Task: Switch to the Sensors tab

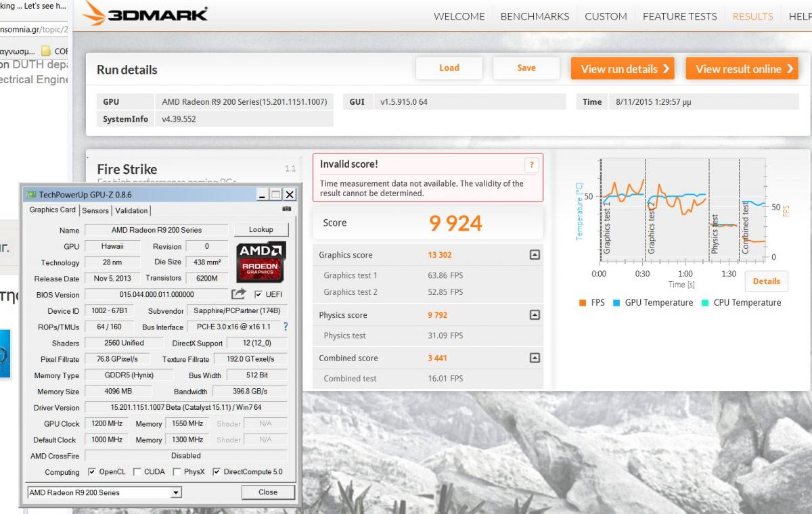Action: [96, 210]
